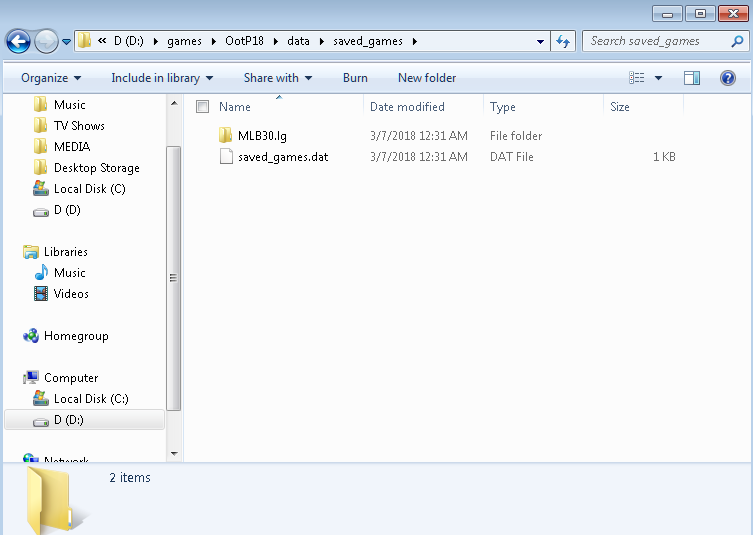Viewport: 753px width, 535px height.
Task: Open the Share with dropdown
Action: tap(278, 78)
